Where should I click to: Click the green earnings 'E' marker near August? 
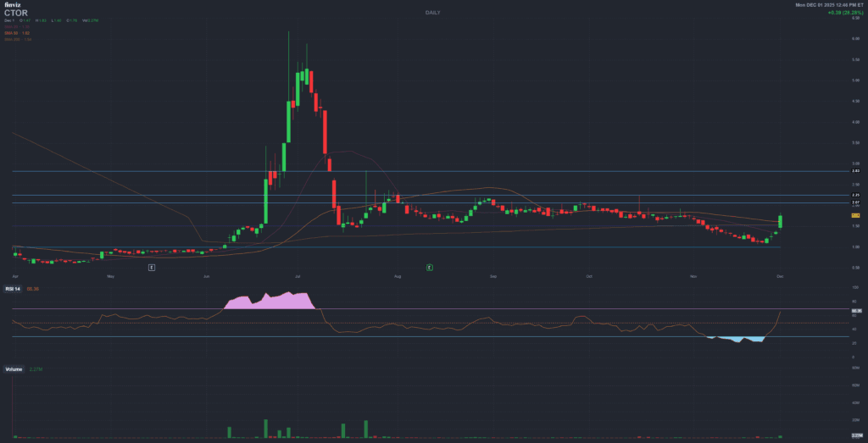tap(430, 267)
